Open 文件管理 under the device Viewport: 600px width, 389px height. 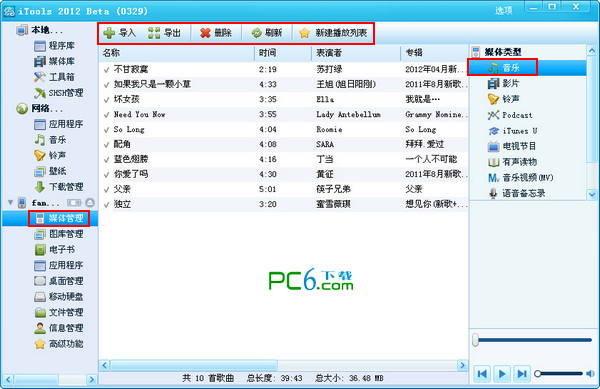coord(59,312)
